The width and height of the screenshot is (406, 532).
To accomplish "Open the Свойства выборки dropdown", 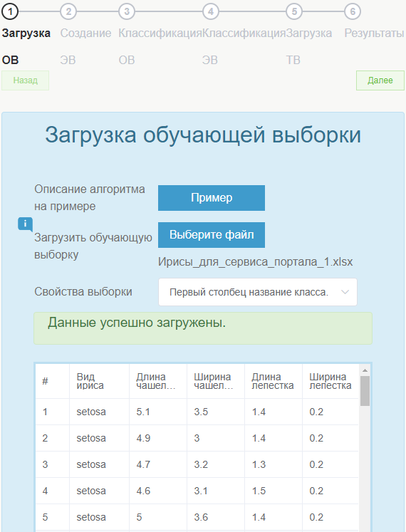I will point(258,292).
